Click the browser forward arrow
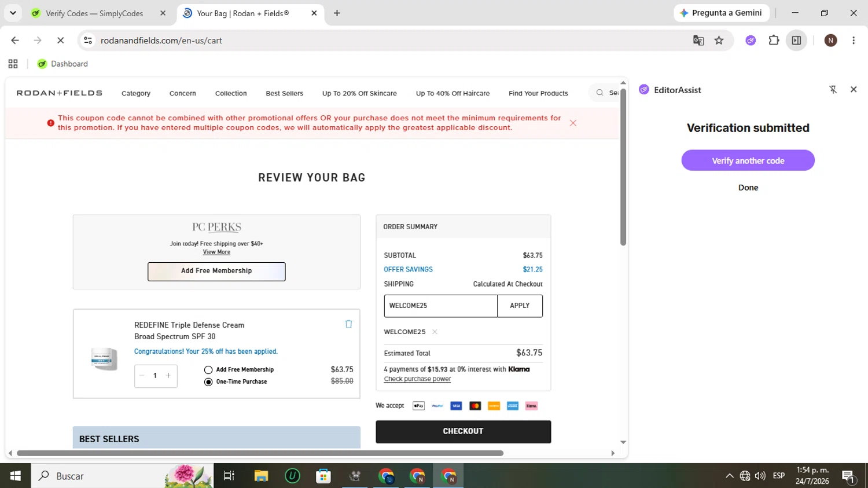The height and width of the screenshot is (488, 868). click(38, 41)
